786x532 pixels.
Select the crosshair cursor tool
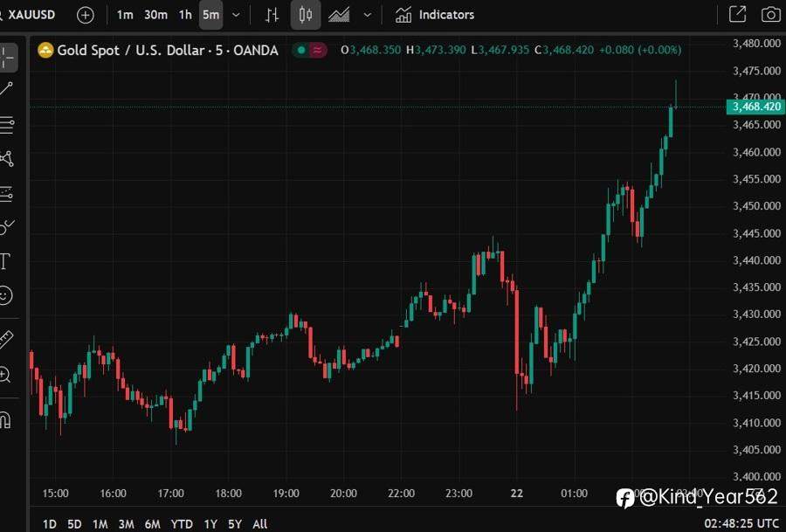(7, 57)
